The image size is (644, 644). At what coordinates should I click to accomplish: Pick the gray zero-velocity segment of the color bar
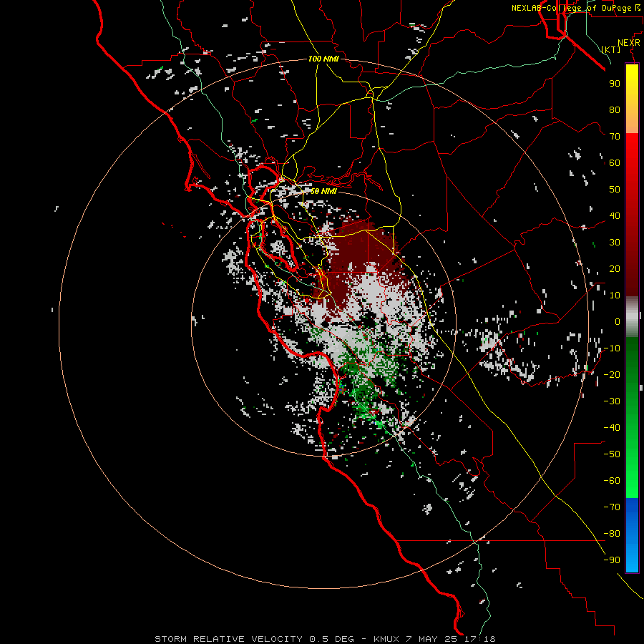pos(632,317)
